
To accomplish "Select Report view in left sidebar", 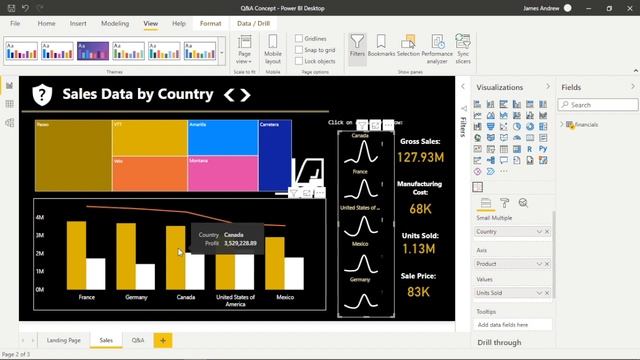I will 9,85.
